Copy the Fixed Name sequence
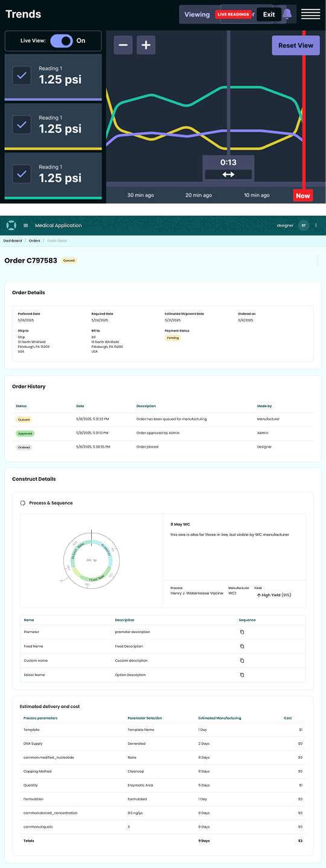Screen dimensions: 326x868 tap(242, 646)
